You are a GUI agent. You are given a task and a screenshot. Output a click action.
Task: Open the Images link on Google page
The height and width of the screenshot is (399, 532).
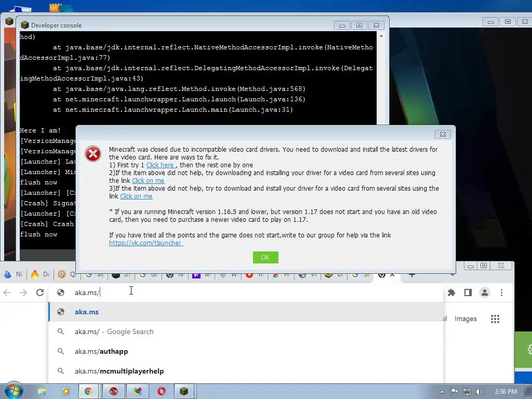[465, 318]
